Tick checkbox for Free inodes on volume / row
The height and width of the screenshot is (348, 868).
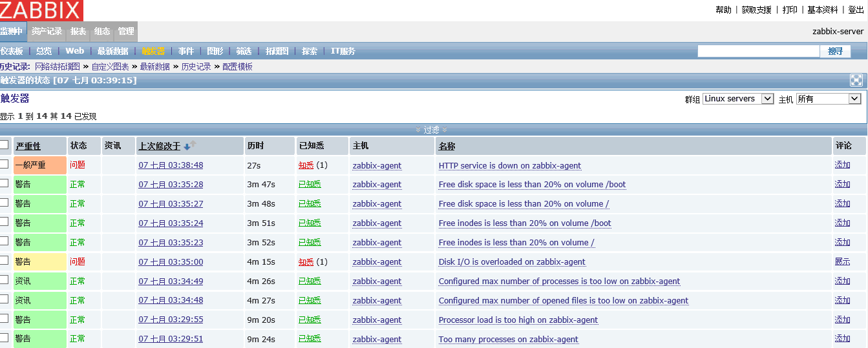(5, 241)
